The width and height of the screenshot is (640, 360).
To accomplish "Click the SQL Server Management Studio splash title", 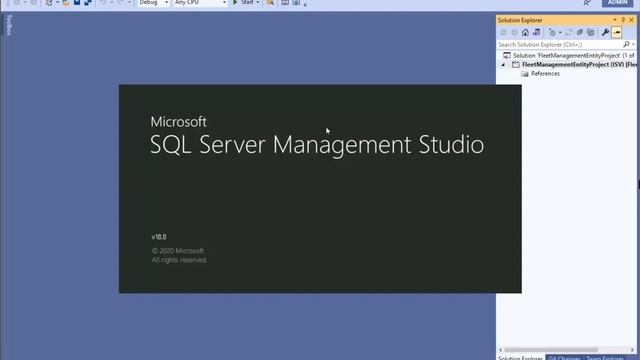I will click(x=317, y=144).
